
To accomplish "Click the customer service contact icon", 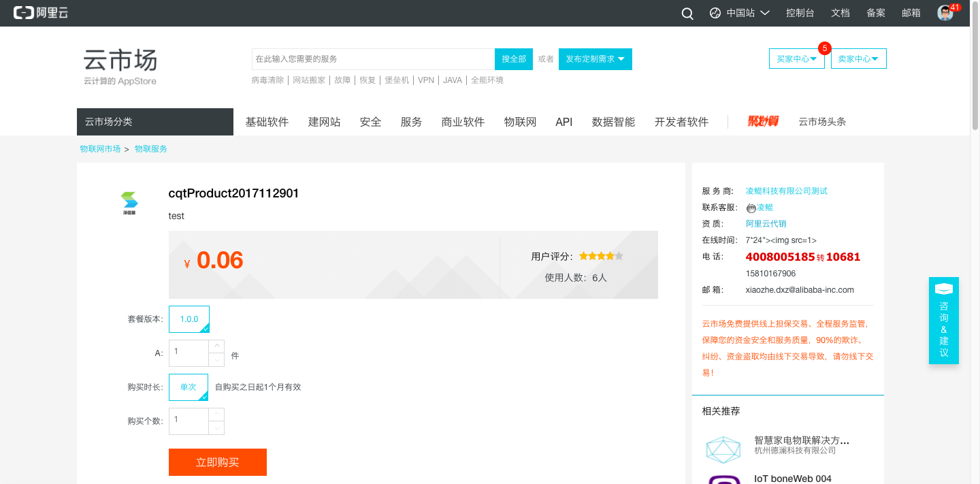I will tap(751, 208).
